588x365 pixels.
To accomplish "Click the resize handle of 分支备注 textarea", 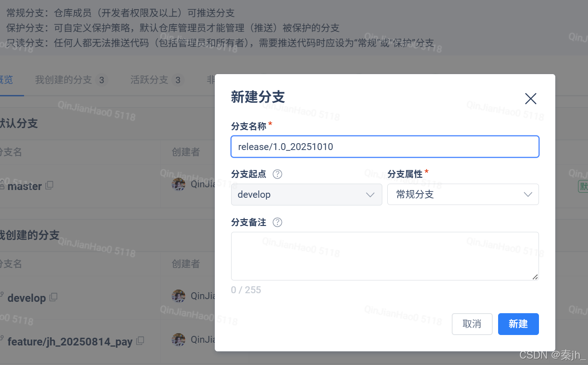I will click(x=535, y=276).
